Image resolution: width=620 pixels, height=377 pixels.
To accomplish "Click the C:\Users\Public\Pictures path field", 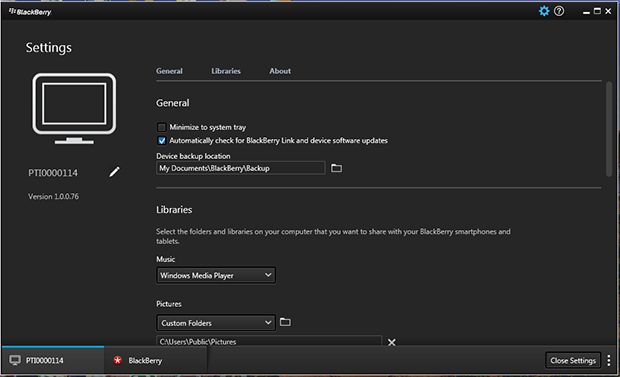I will tap(269, 341).
